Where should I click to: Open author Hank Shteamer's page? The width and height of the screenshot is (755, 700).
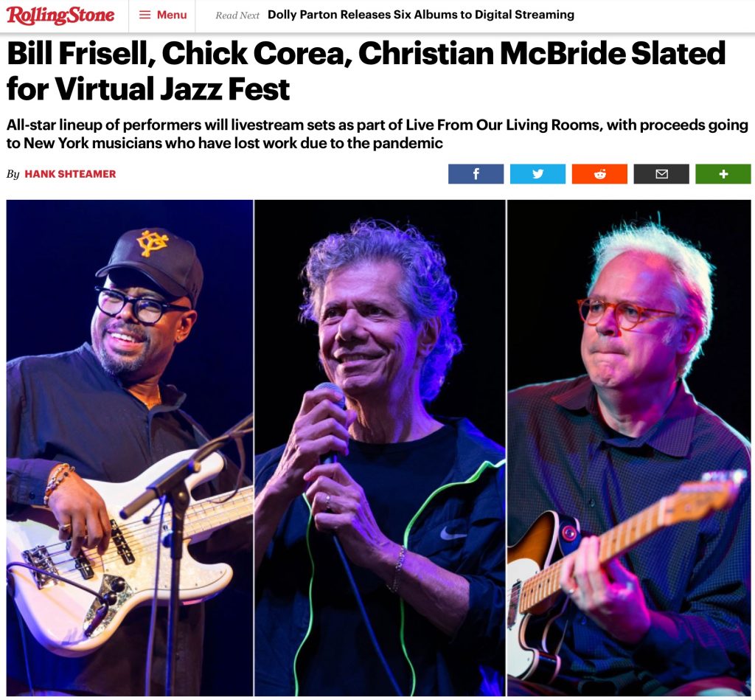tap(70, 174)
